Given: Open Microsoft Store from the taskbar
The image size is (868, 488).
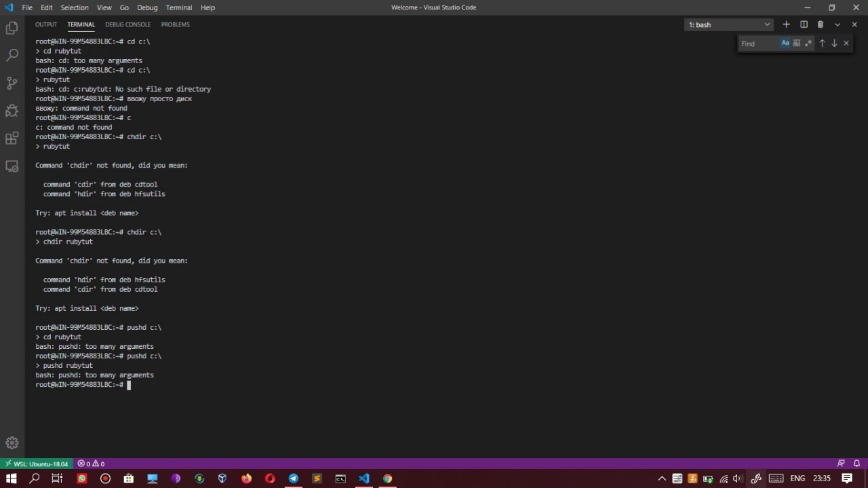Looking at the screenshot, I should pos(129,478).
